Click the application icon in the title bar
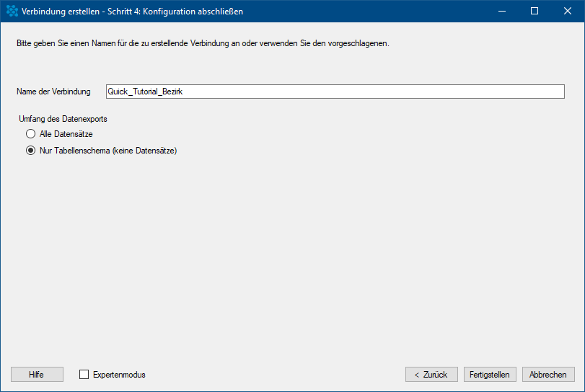The image size is (585, 392). [12, 12]
